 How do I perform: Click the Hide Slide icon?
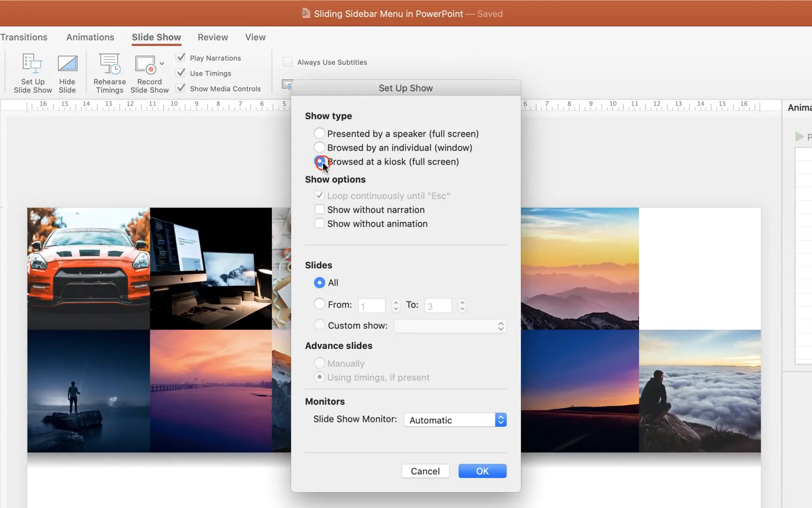[67, 64]
